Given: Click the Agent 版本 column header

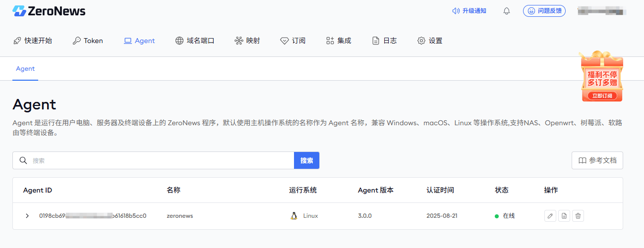Looking at the screenshot, I should 376,190.
